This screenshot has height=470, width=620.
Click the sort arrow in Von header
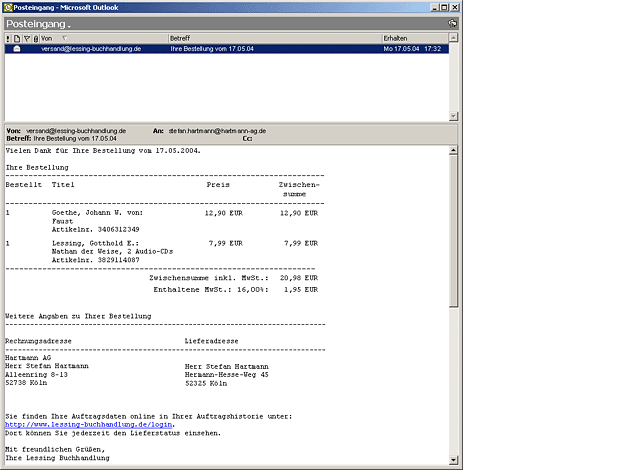[64, 38]
